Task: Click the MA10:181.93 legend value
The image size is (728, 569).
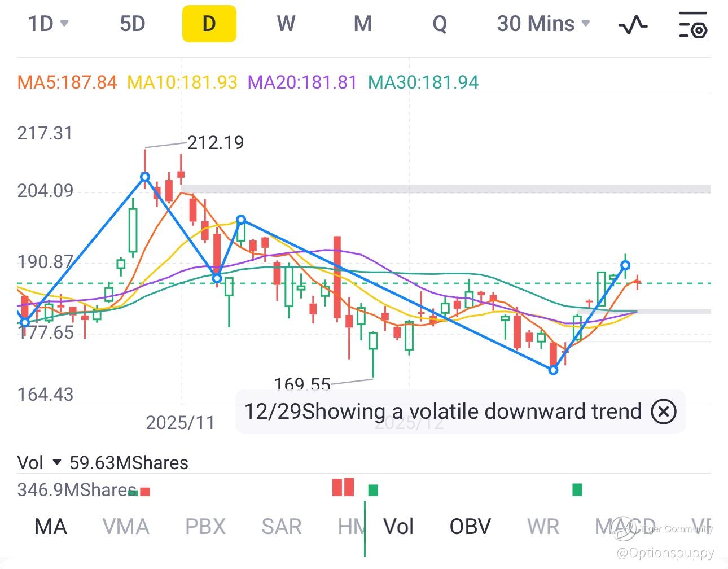Action: pyautogui.click(x=182, y=82)
